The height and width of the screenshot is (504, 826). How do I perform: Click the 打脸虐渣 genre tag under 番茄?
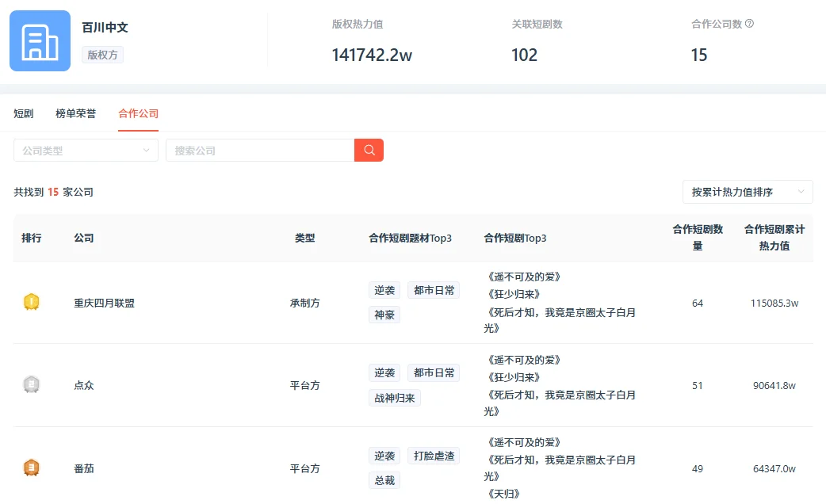pyautogui.click(x=434, y=456)
